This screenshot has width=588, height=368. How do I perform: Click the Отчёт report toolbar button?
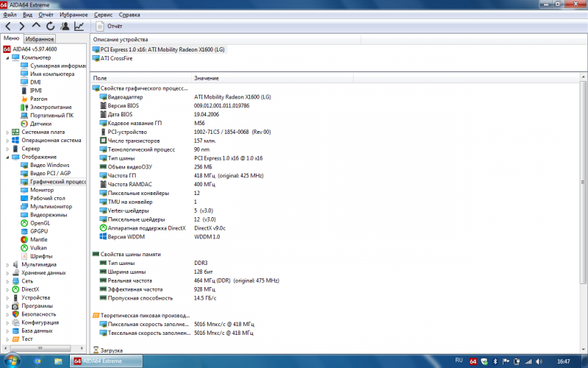[109, 26]
